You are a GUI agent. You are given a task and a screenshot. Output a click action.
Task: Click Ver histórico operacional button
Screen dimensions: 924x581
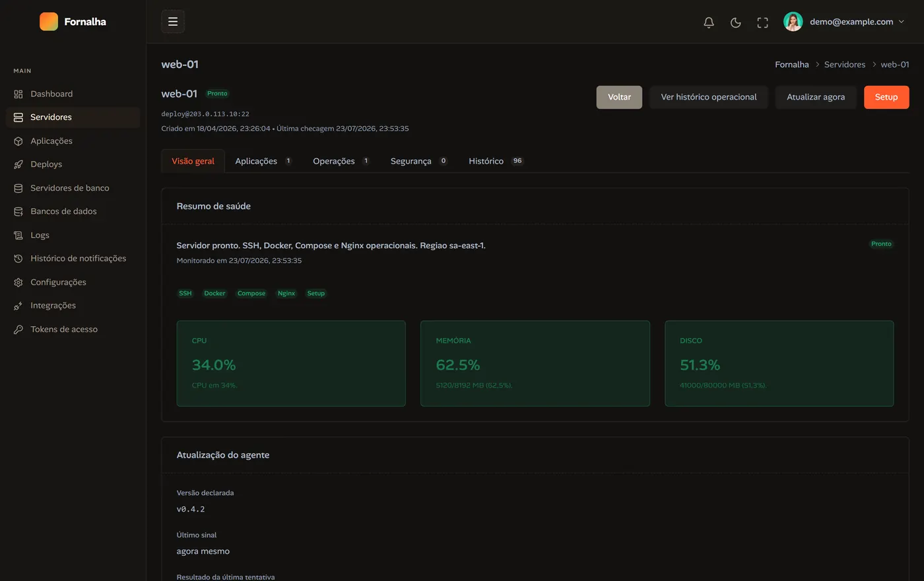709,97
